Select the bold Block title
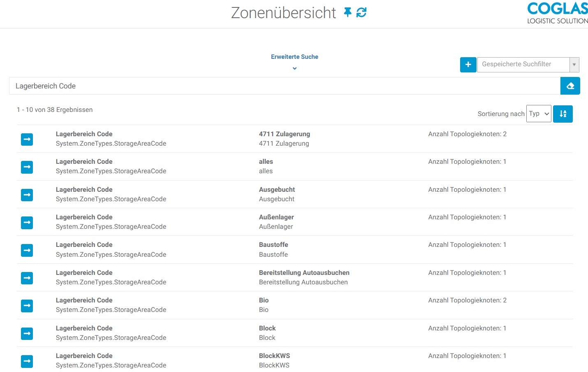 pos(267,328)
